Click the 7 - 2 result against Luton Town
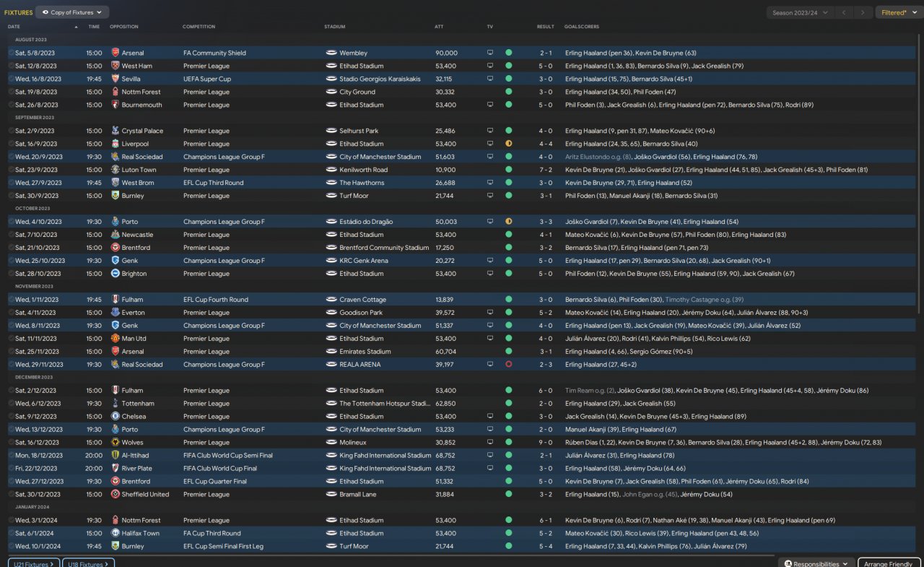 pos(546,170)
